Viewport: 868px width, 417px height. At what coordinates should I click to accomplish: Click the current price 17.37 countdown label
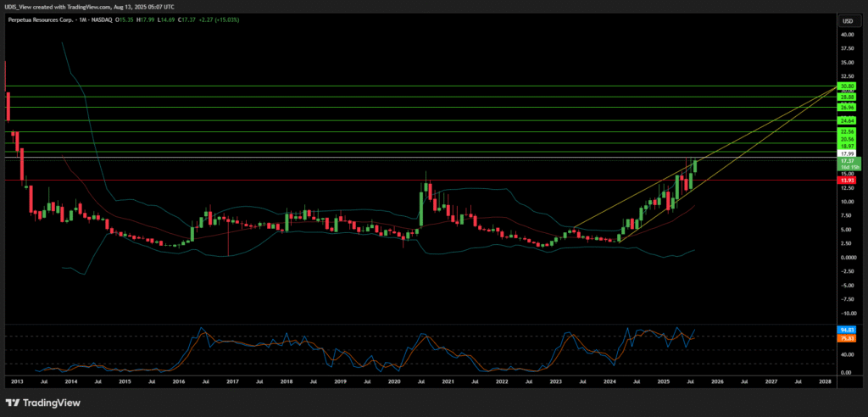846,162
